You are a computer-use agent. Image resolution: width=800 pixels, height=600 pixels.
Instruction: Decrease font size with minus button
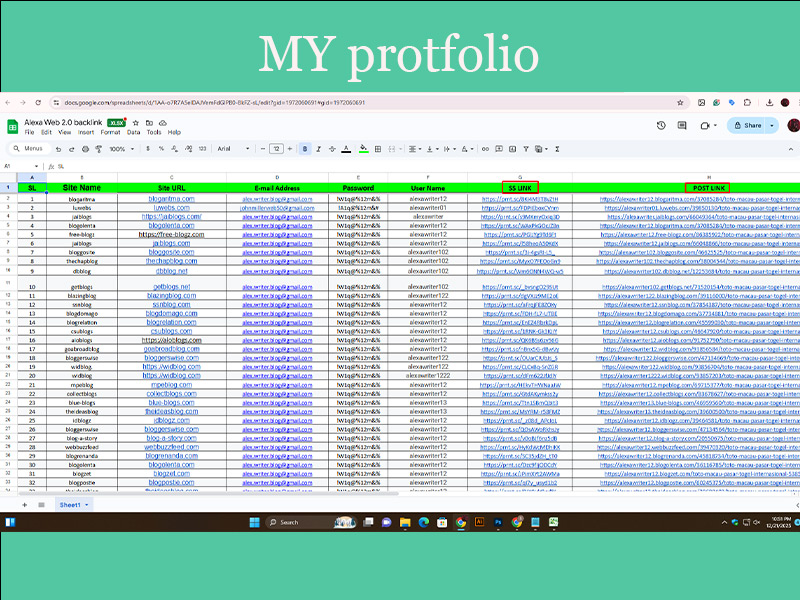tap(263, 149)
